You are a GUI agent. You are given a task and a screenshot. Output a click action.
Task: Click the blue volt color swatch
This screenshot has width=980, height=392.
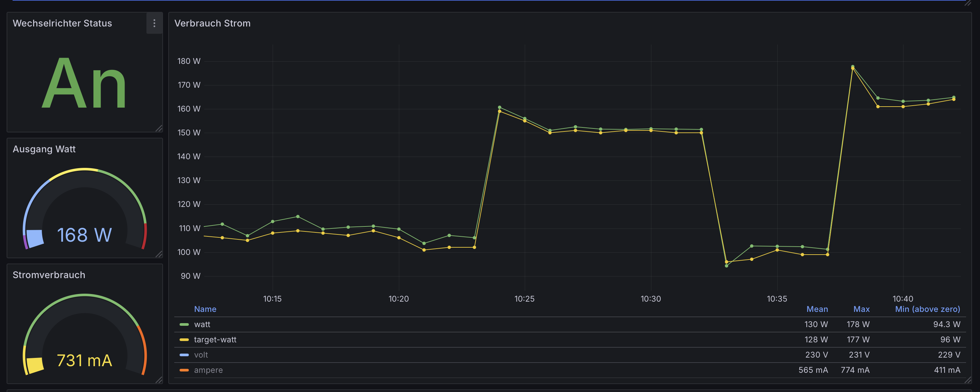tap(184, 355)
